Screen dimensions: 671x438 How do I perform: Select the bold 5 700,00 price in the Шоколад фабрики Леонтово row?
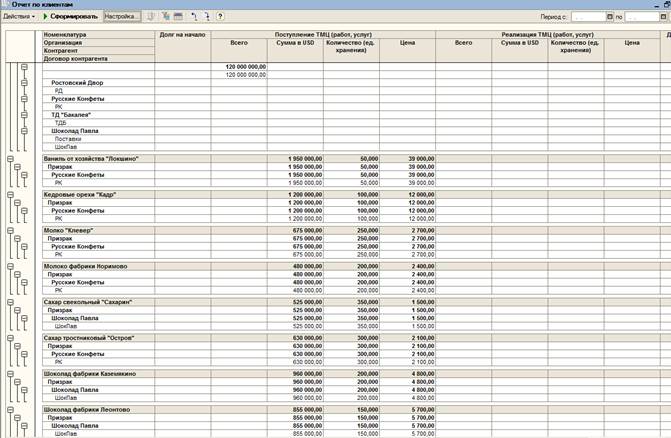tap(407, 410)
